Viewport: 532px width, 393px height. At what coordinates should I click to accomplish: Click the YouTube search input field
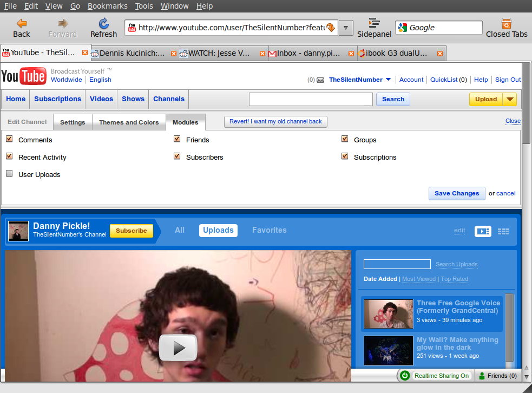[x=311, y=100]
